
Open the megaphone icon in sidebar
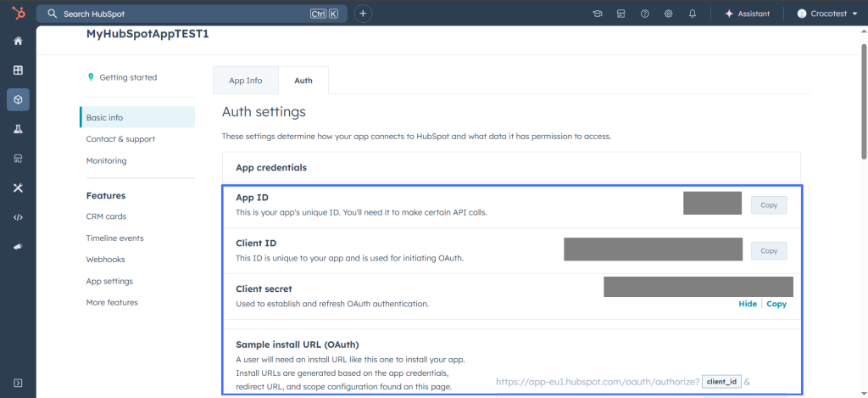click(18, 247)
